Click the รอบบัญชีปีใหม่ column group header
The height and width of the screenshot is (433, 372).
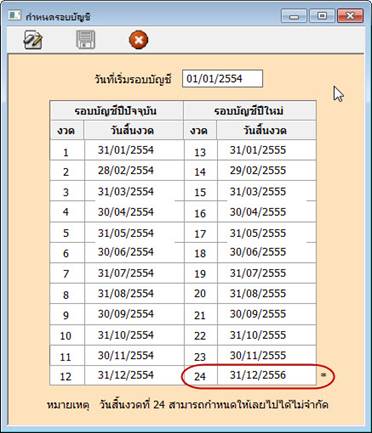[250, 111]
